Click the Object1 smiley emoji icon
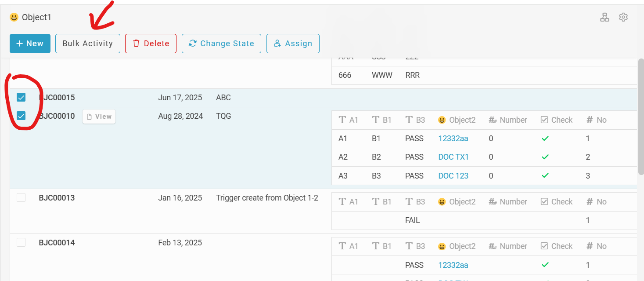644x281 pixels. click(14, 18)
